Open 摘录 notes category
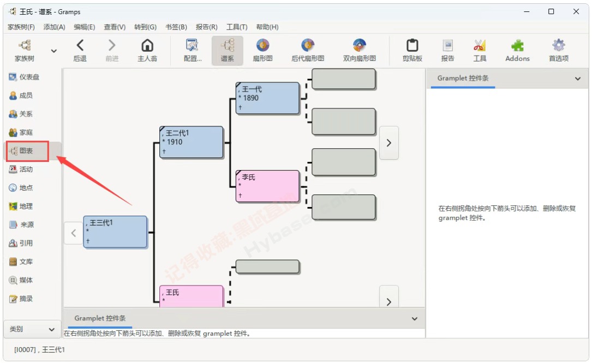This screenshot has height=364, width=592. click(21, 299)
